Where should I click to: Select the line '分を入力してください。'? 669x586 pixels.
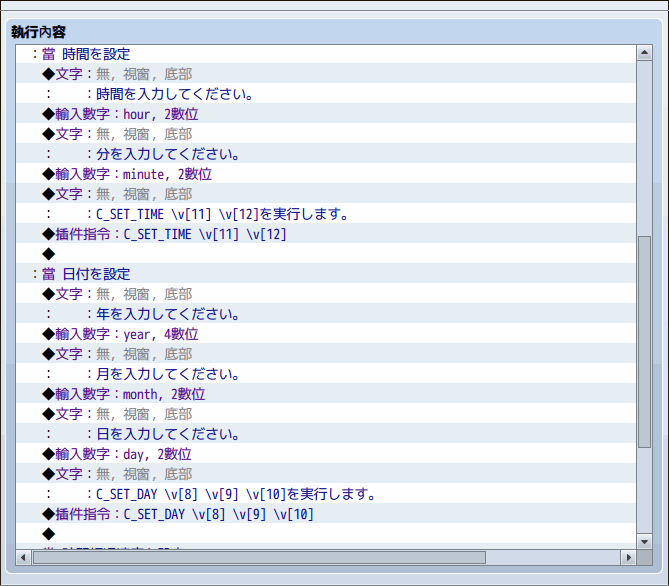[x=326, y=154]
